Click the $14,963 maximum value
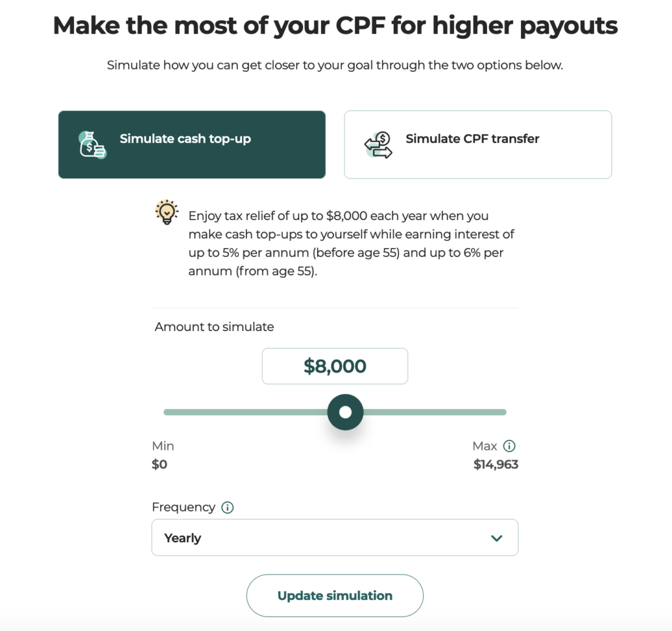The width and height of the screenshot is (672, 631). point(496,464)
